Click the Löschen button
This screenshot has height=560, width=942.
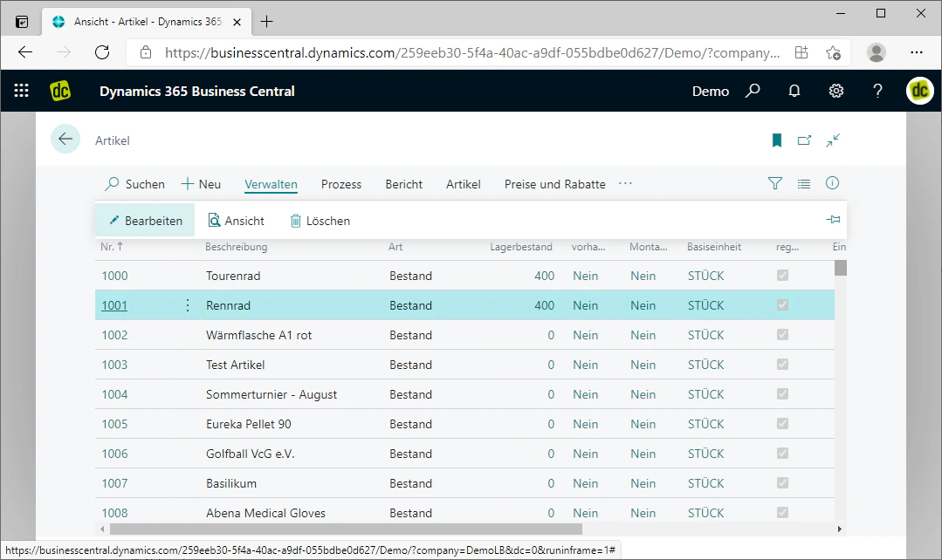pyautogui.click(x=320, y=221)
